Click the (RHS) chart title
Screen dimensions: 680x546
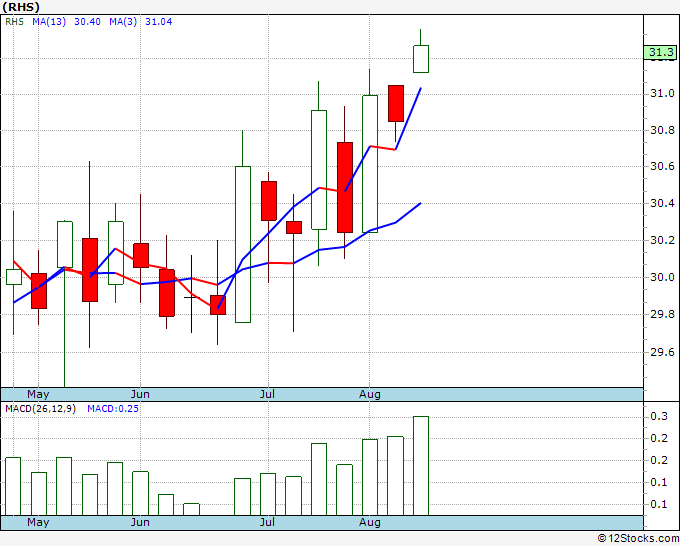[x=21, y=7]
